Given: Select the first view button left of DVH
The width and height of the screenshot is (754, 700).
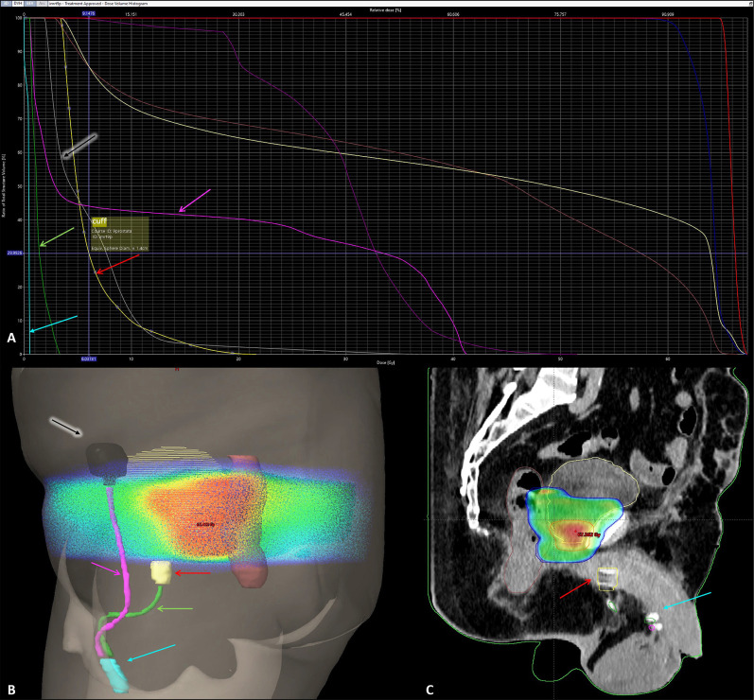Looking at the screenshot, I should pos(6,4).
